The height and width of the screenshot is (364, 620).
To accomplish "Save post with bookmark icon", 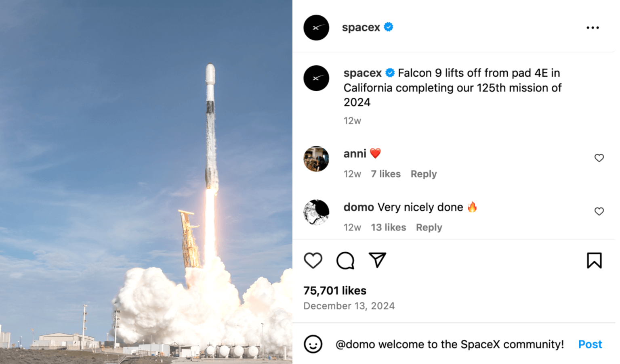I will tap(594, 261).
